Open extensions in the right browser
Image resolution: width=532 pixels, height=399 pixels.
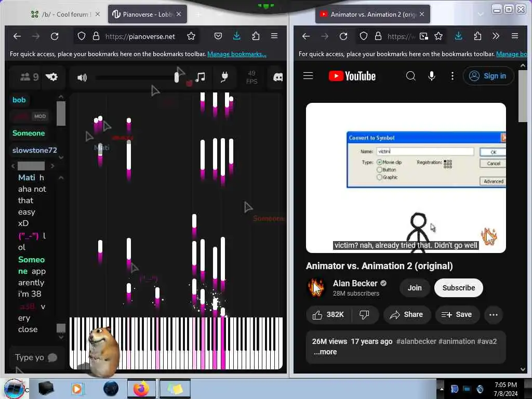(x=477, y=36)
